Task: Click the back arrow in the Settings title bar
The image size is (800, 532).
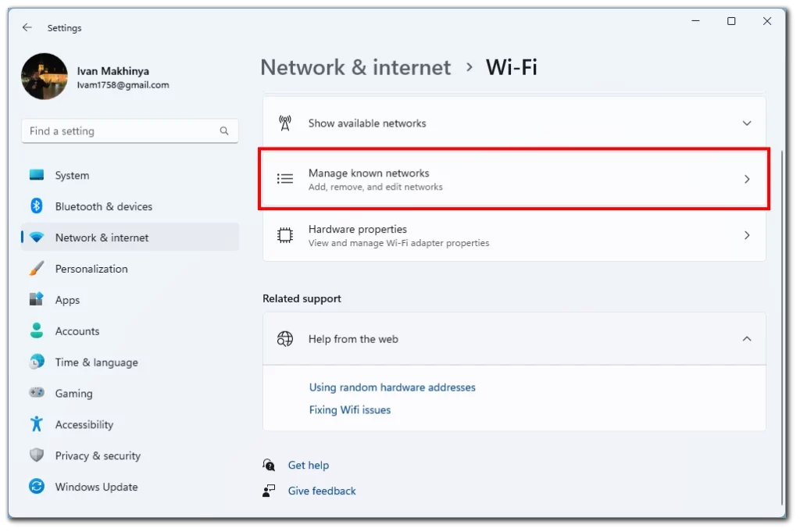Action: (x=27, y=27)
